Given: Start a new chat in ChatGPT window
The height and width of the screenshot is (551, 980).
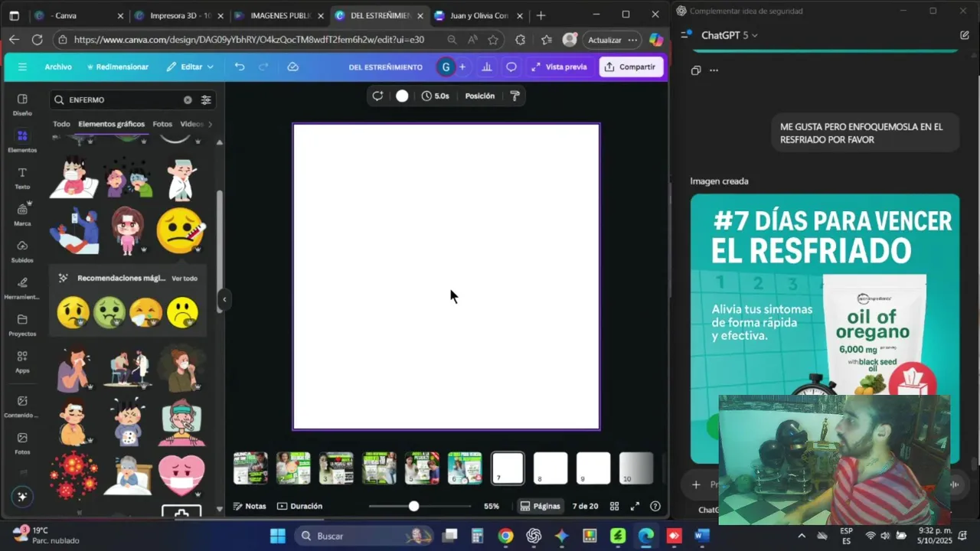Looking at the screenshot, I should 965,35.
